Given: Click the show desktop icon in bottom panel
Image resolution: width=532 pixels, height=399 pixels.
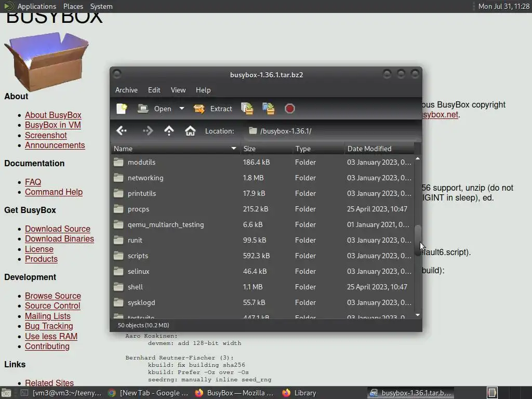Looking at the screenshot, I should click(6, 393).
